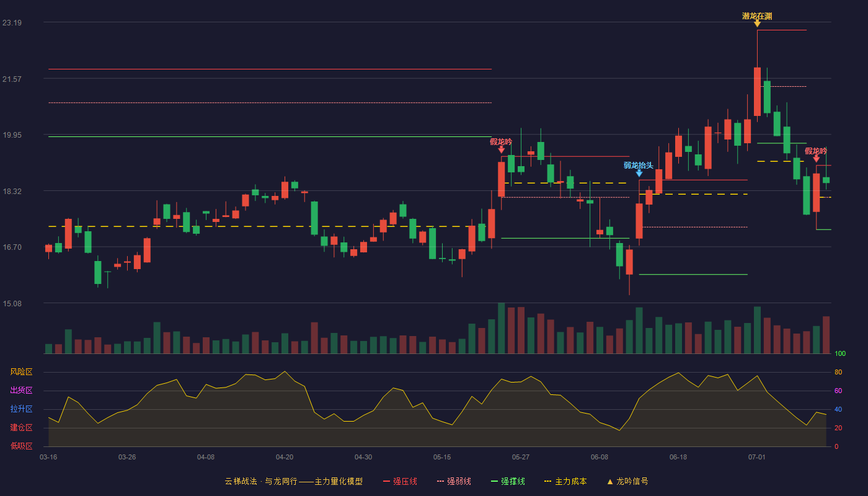Viewport: 868px width, 496px height.
Task: Click the 潜龙在渊 signal arrow marker
Action: pos(757,24)
